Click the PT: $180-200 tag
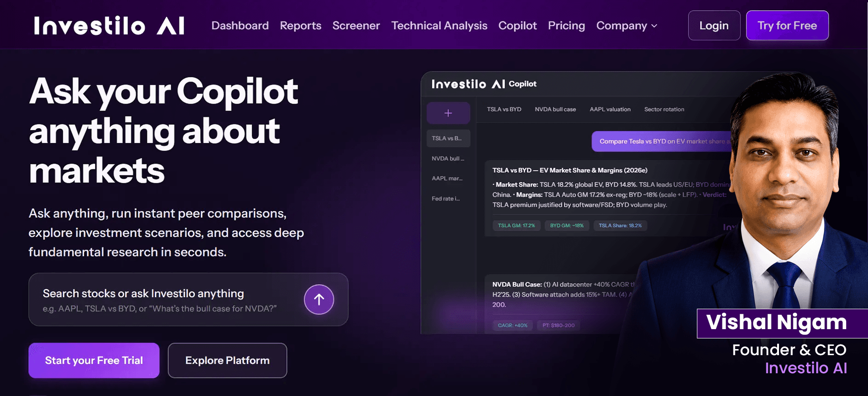Screen dimensions: 868x396 [x=559, y=325]
